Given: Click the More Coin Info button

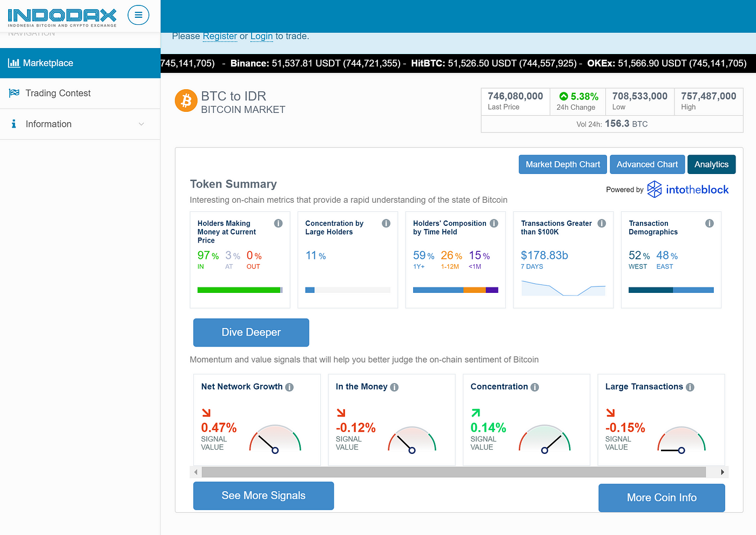Looking at the screenshot, I should tap(661, 498).
